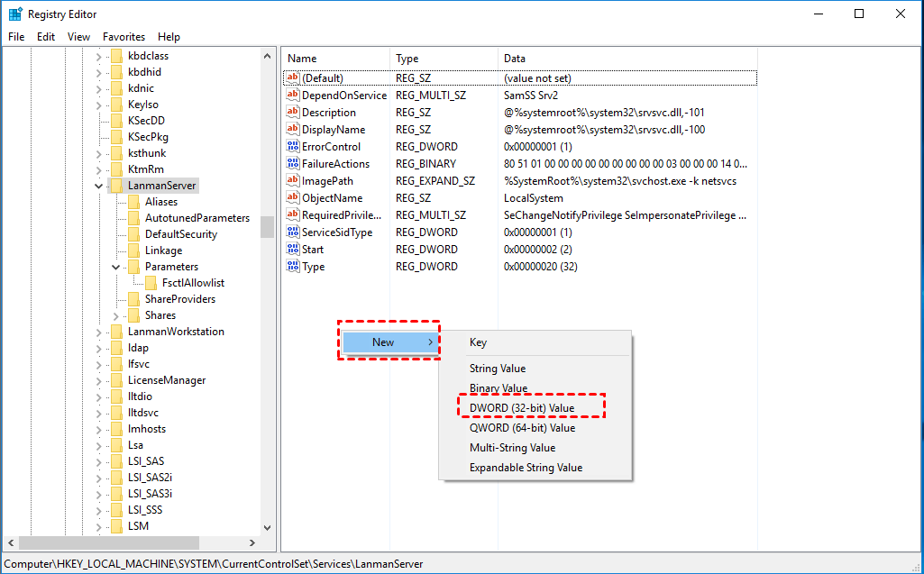Click the DWORD icon beside Type value

[292, 265]
